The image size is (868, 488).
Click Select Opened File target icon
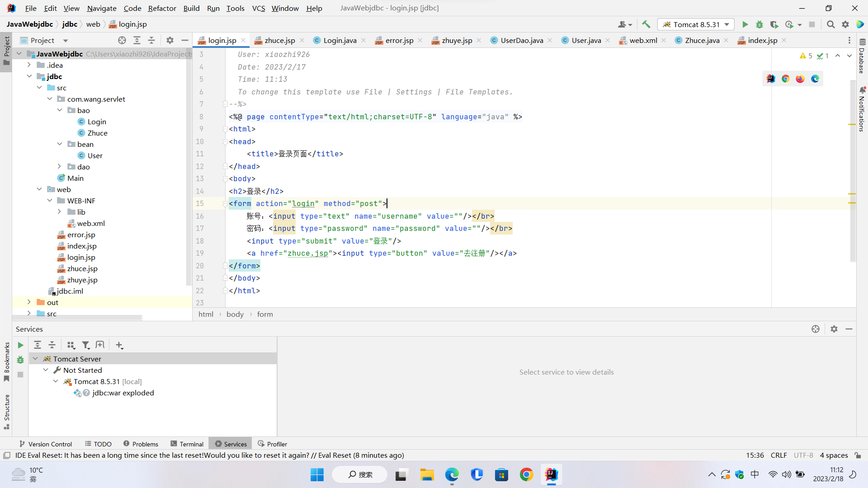click(x=122, y=40)
